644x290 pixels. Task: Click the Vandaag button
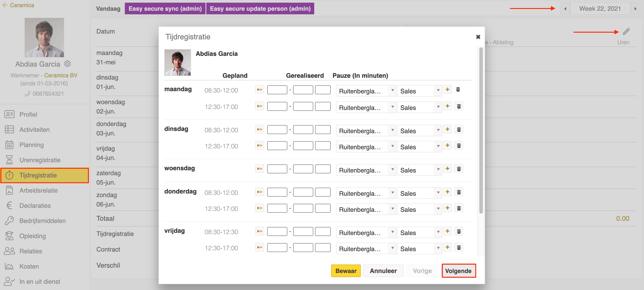coord(108,9)
